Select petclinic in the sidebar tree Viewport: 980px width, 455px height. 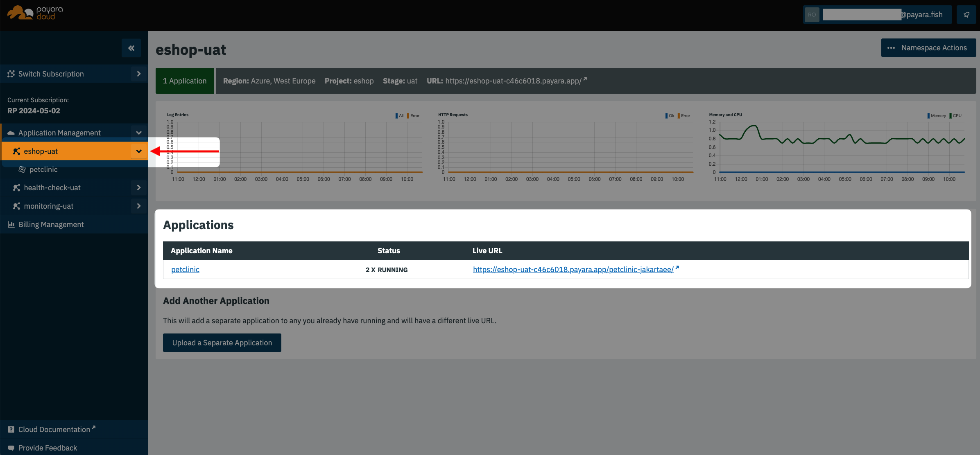pos(43,169)
